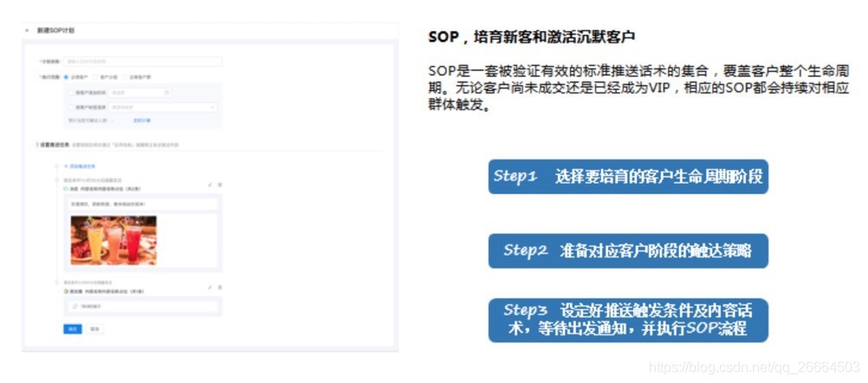
Task: Open the calendar icon in date field
Action: (167, 92)
